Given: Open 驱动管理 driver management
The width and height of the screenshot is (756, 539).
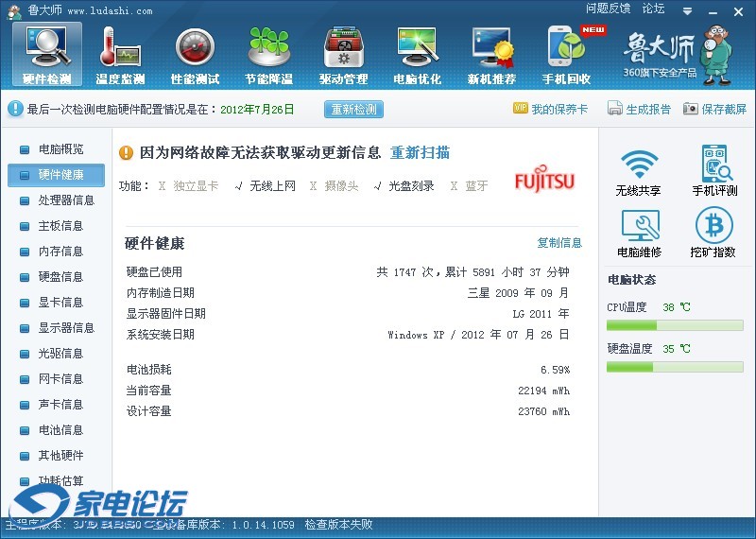Looking at the screenshot, I should (x=343, y=53).
